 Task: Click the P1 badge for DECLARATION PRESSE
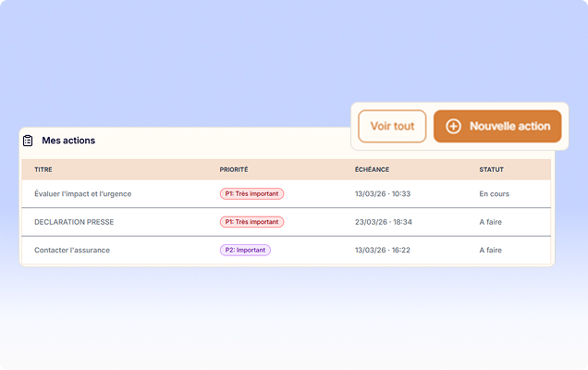pos(251,222)
